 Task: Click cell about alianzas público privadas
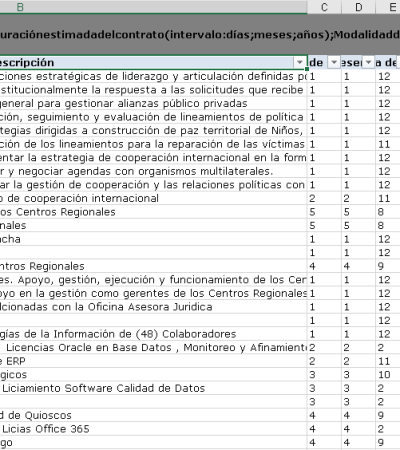(x=153, y=103)
